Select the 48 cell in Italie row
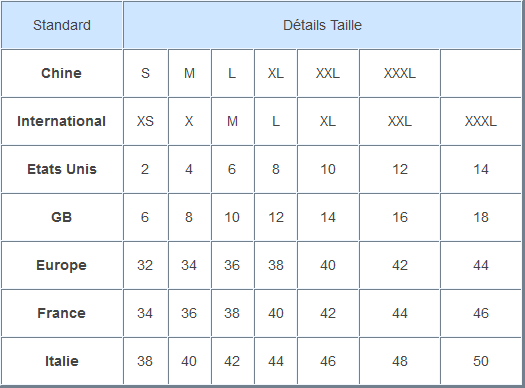Image resolution: width=525 pixels, height=388 pixels. coord(399,361)
